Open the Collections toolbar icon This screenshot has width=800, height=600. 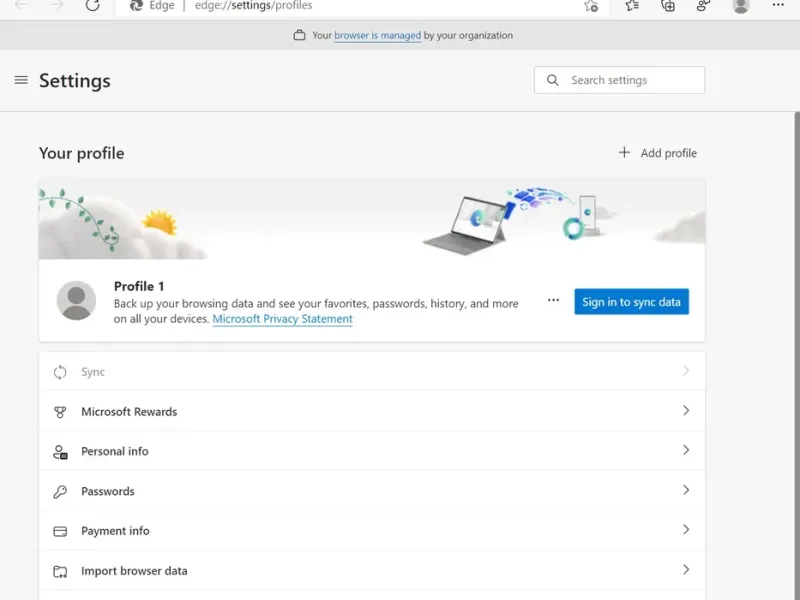pyautogui.click(x=668, y=5)
